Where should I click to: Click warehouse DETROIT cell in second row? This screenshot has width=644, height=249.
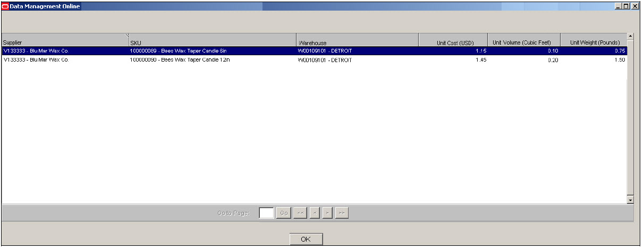[x=357, y=60]
